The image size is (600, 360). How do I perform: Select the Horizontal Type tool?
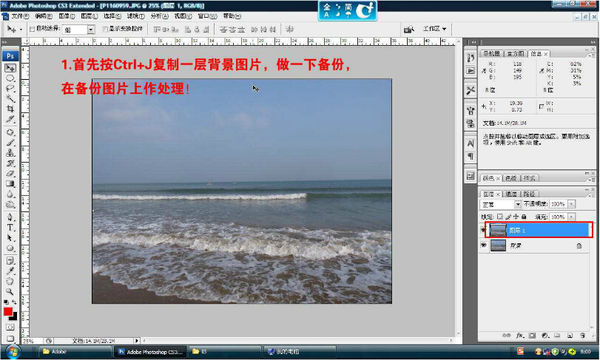tap(10, 228)
